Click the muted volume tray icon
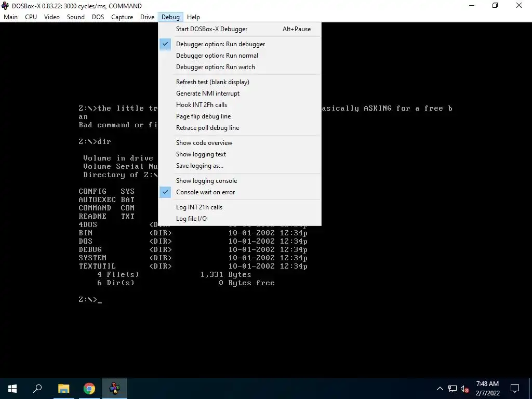532x399 pixels. click(465, 389)
